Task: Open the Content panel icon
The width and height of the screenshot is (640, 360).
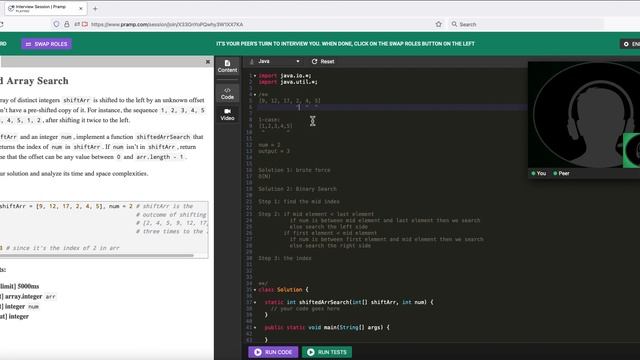Action: coord(227,66)
